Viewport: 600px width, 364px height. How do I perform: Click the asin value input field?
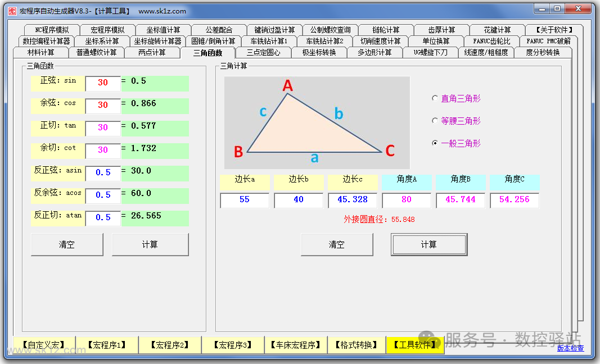[x=103, y=172]
